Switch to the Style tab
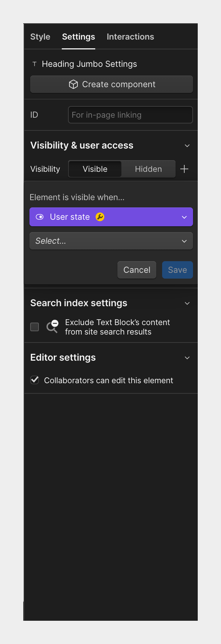The height and width of the screenshot is (644, 221). 40,37
